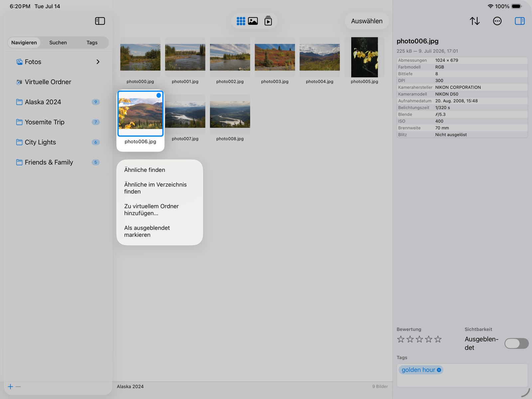Screen dimensions: 532x399
Task: Click the golden hour tag label
Action: (x=418, y=370)
